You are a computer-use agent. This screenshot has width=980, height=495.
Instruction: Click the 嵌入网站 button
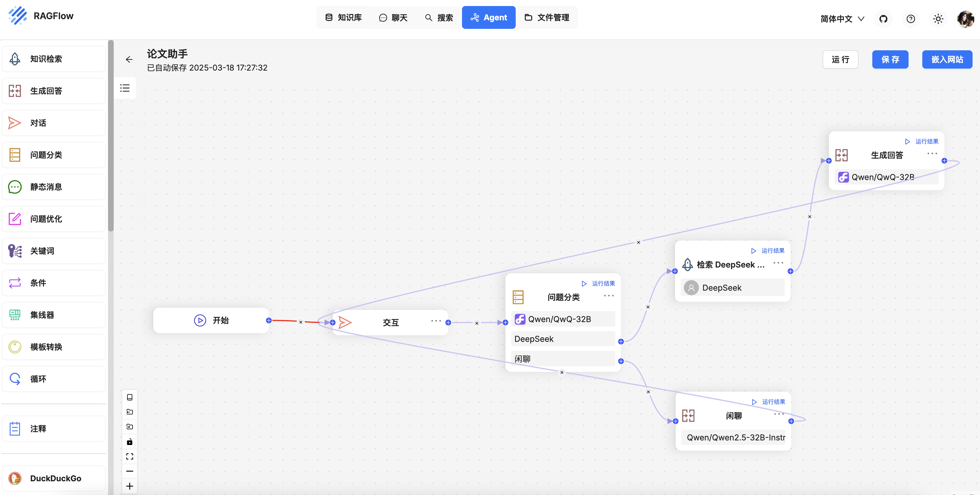[x=947, y=59]
